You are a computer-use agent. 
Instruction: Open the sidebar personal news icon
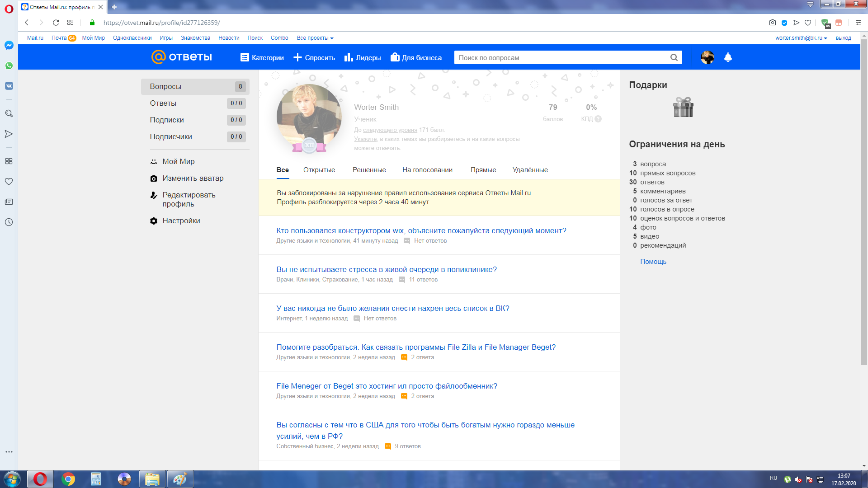[x=9, y=202]
